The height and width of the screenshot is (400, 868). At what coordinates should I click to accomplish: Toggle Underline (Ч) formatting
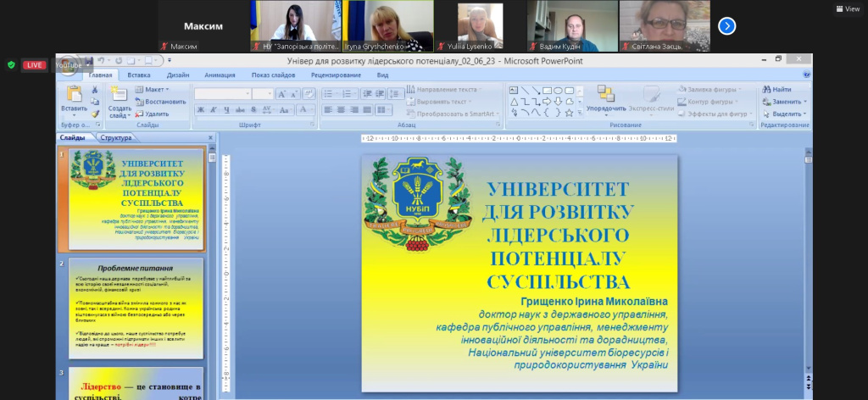pos(227,109)
